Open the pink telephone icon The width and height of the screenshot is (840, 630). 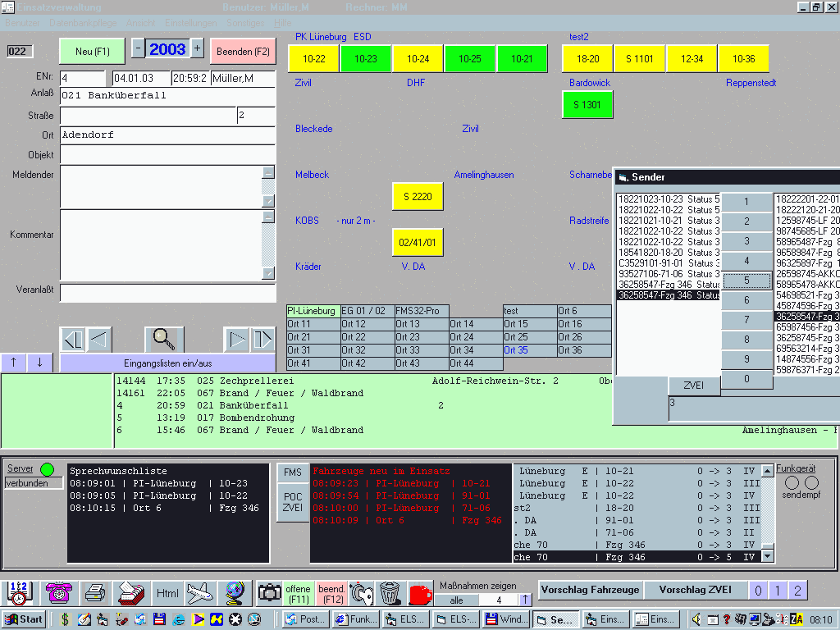[58, 592]
